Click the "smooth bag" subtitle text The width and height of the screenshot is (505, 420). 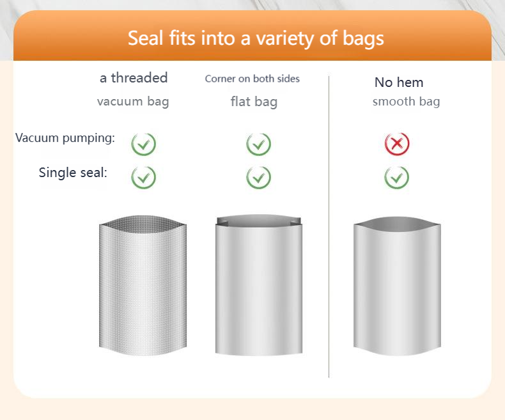406,102
